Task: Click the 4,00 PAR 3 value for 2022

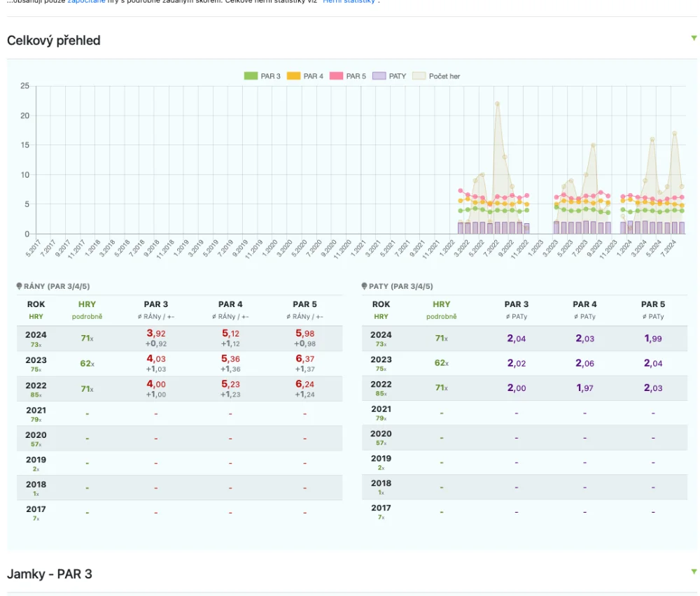Action: coord(156,384)
